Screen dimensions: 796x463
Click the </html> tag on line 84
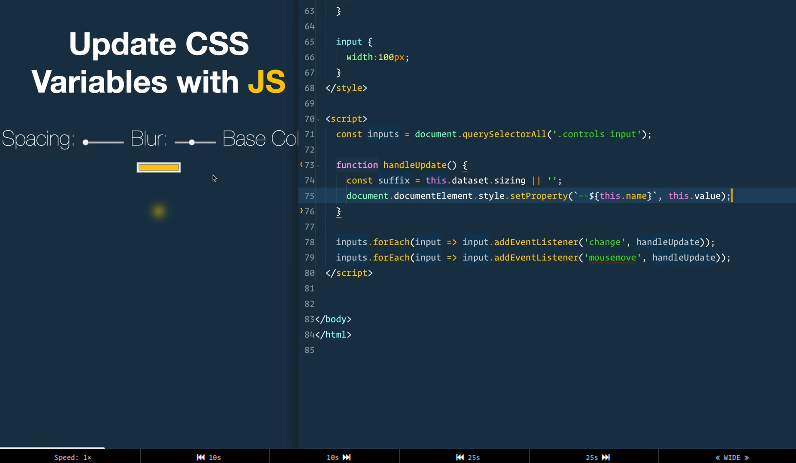[x=333, y=335]
